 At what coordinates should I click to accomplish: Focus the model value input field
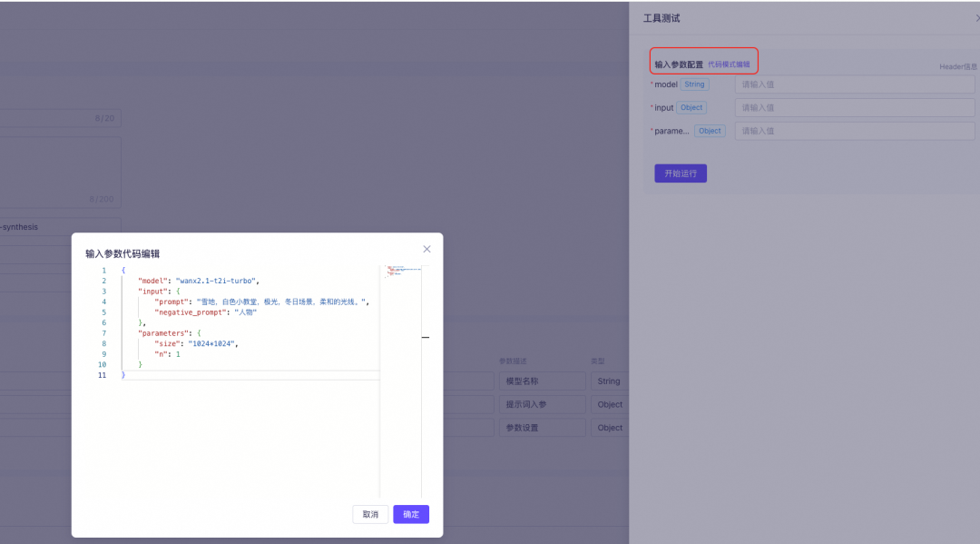855,84
